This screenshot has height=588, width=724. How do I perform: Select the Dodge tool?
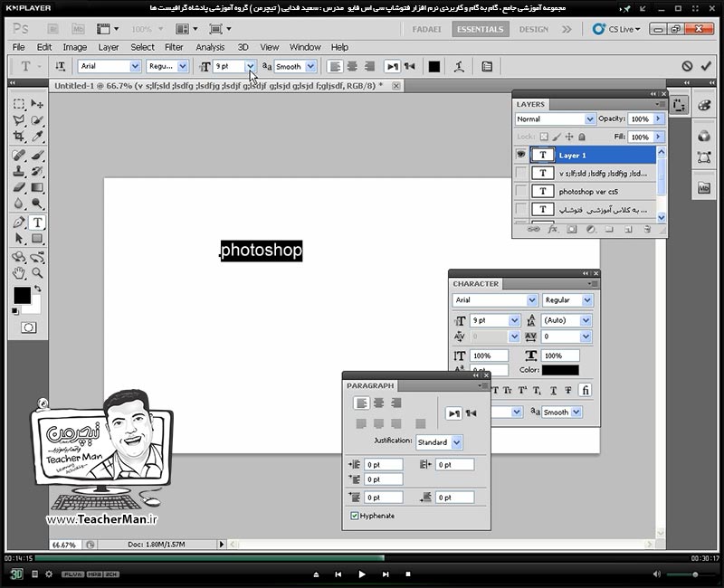(37, 204)
